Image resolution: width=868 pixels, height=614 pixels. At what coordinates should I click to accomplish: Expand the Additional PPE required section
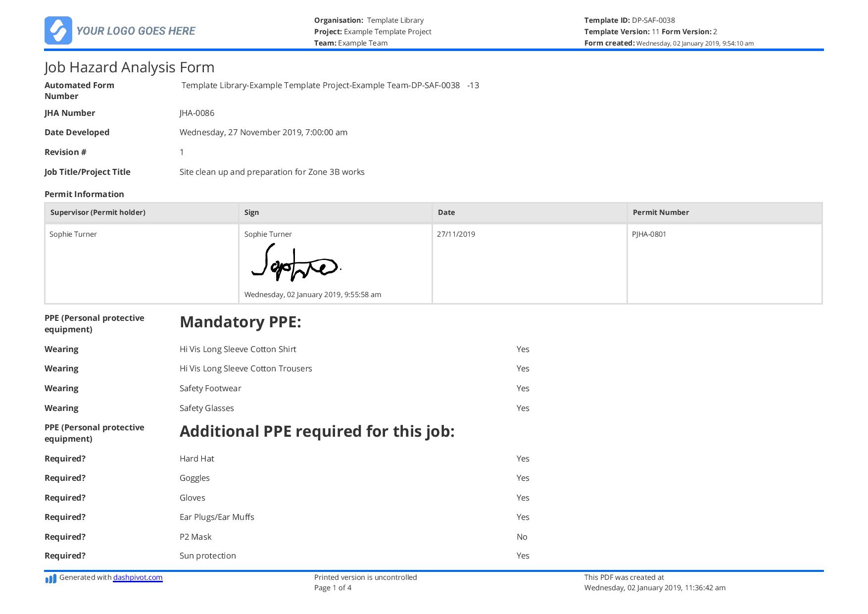click(317, 431)
